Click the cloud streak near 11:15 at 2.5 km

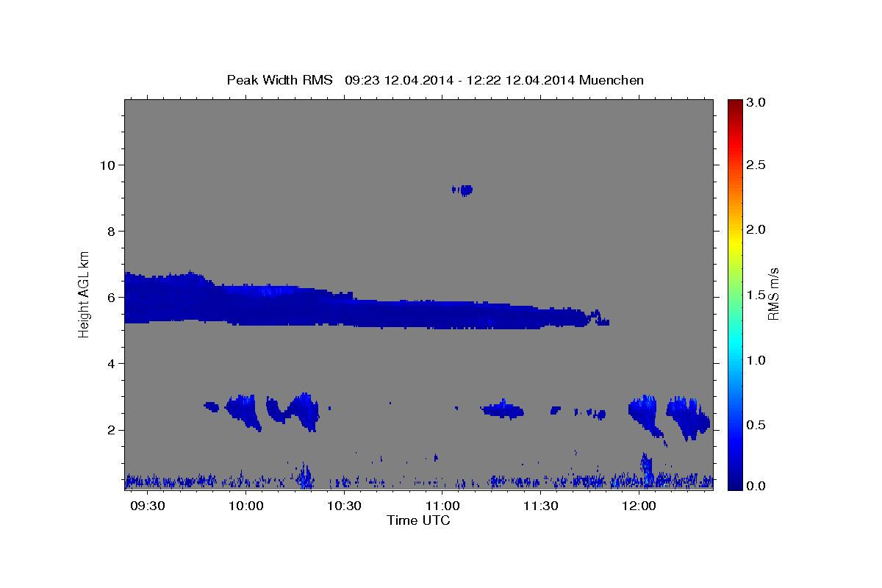point(503,409)
